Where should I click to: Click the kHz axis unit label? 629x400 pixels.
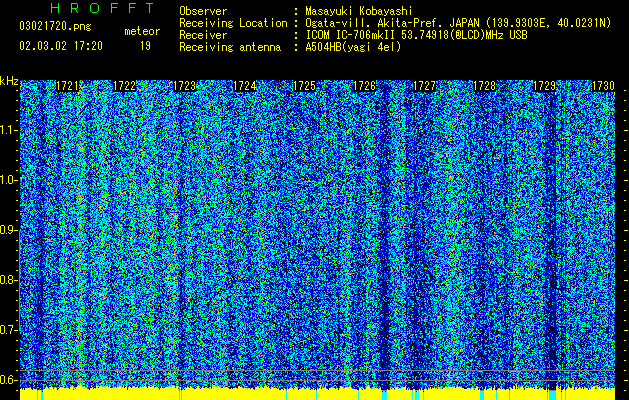[x=9, y=81]
